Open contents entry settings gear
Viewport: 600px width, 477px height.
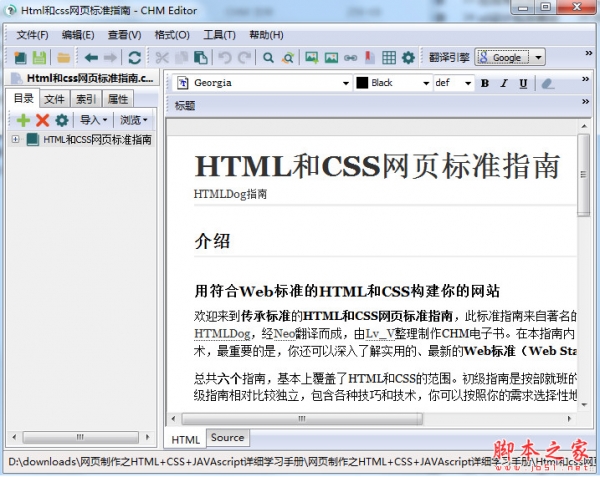(x=62, y=120)
